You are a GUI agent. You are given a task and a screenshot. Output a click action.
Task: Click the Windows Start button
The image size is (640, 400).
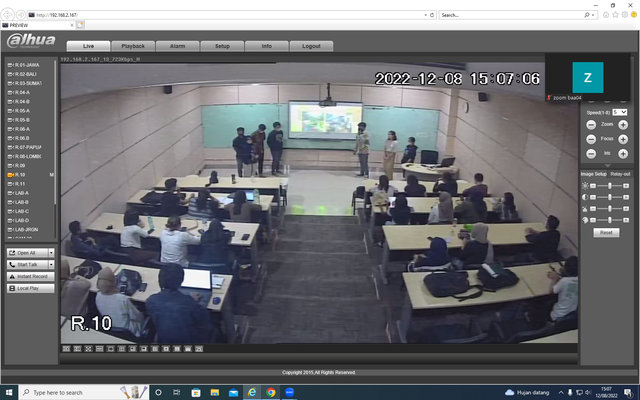pyautogui.click(x=9, y=392)
